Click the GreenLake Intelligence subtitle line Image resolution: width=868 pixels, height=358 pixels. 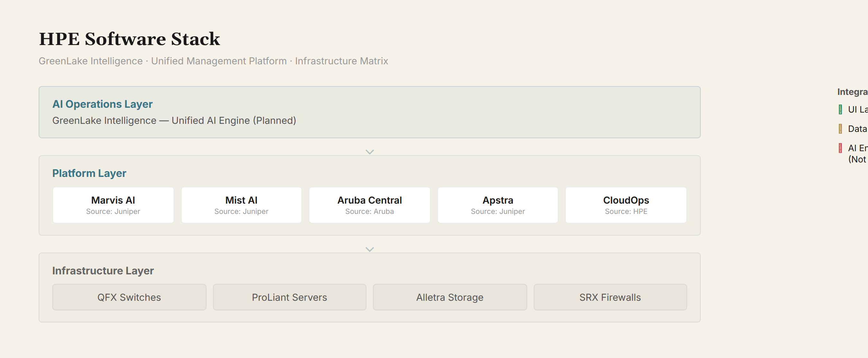(213, 61)
